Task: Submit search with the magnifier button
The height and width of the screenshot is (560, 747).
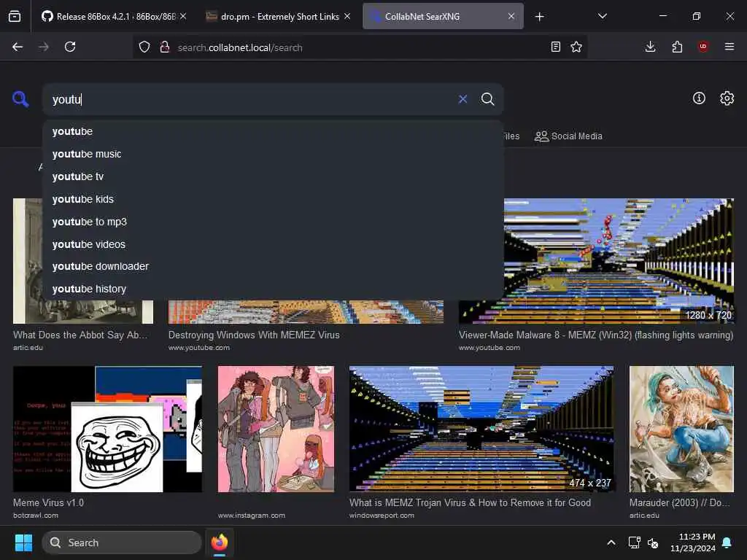Action: tap(487, 99)
